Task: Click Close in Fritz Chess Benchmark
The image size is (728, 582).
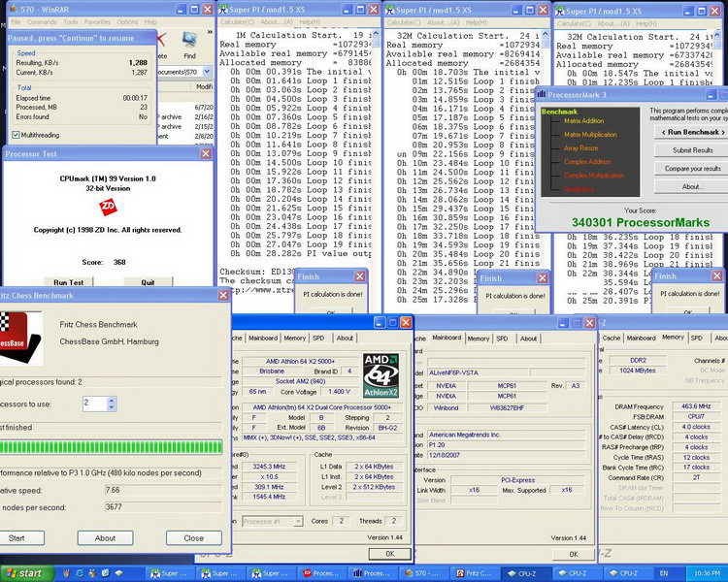Action: tap(193, 538)
